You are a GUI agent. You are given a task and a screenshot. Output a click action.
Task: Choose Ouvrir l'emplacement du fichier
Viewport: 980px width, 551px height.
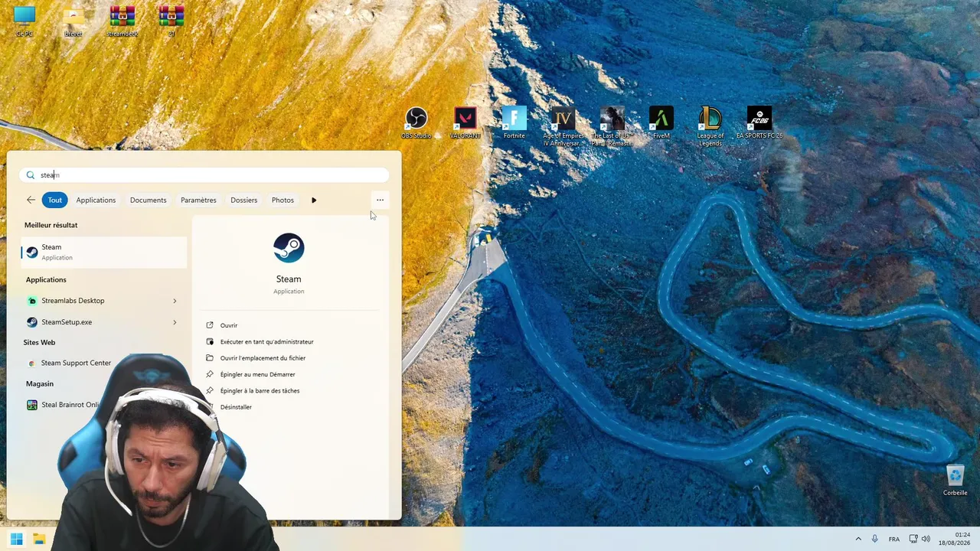[263, 357]
